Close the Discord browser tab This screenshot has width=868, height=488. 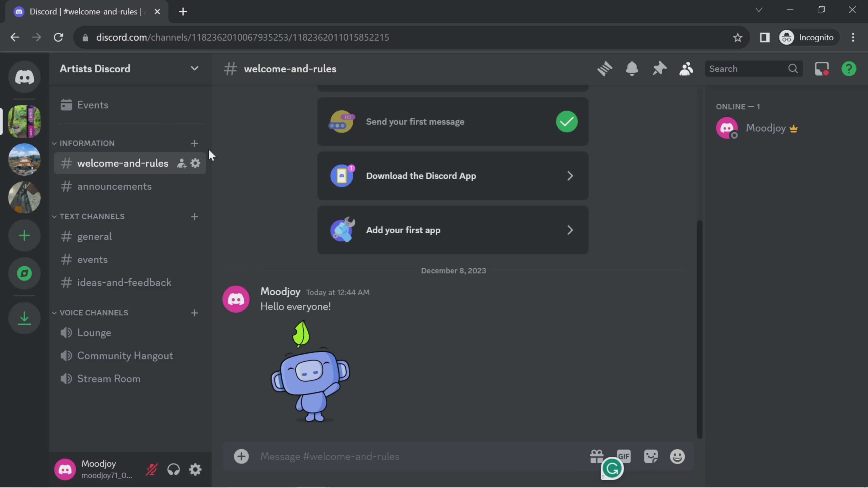(x=157, y=12)
